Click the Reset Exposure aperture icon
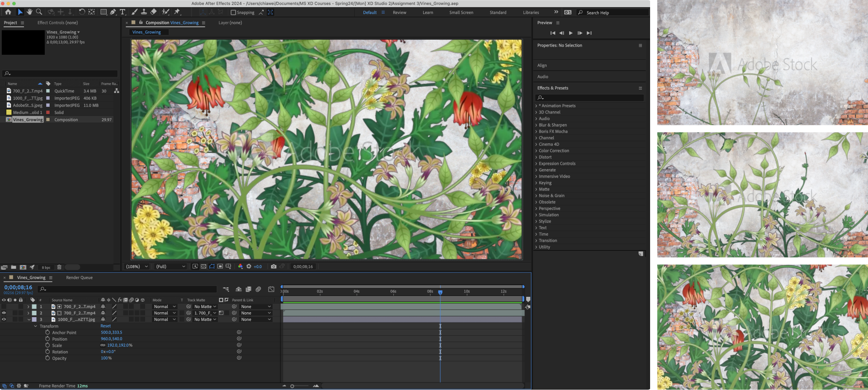Screen dimensions: 868x390 pos(249,266)
